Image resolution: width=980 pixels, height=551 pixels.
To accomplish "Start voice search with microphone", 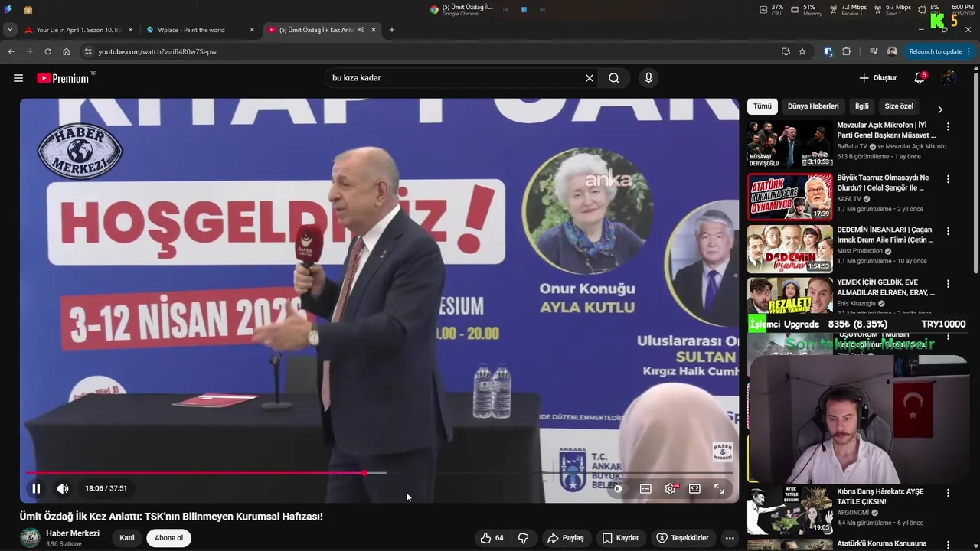I will [648, 78].
